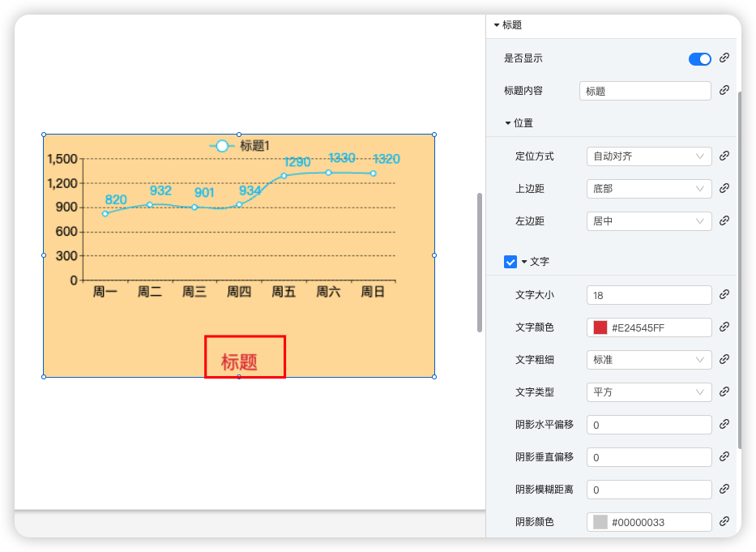This screenshot has width=756, height=552.
Task: Uncheck the 文字 section checkbox
Action: (x=510, y=262)
